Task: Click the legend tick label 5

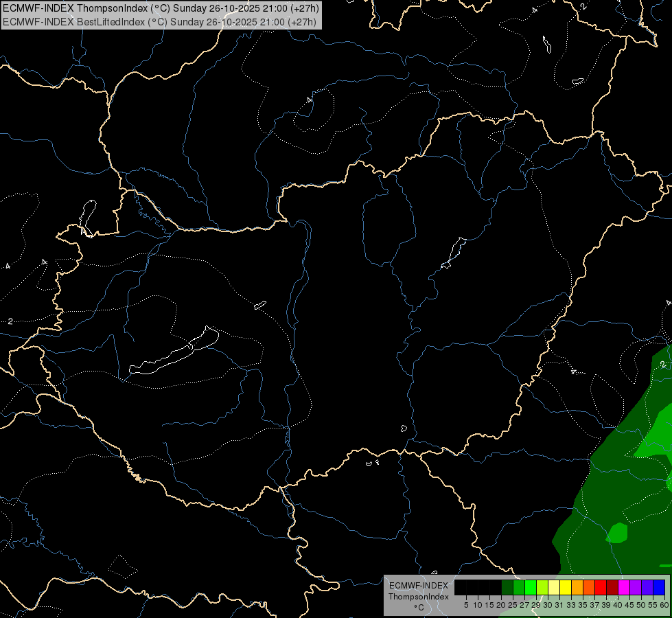Action: click(x=466, y=605)
